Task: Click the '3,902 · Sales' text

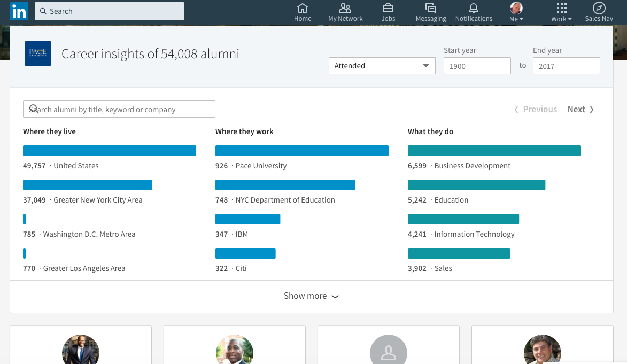Action: [430, 268]
